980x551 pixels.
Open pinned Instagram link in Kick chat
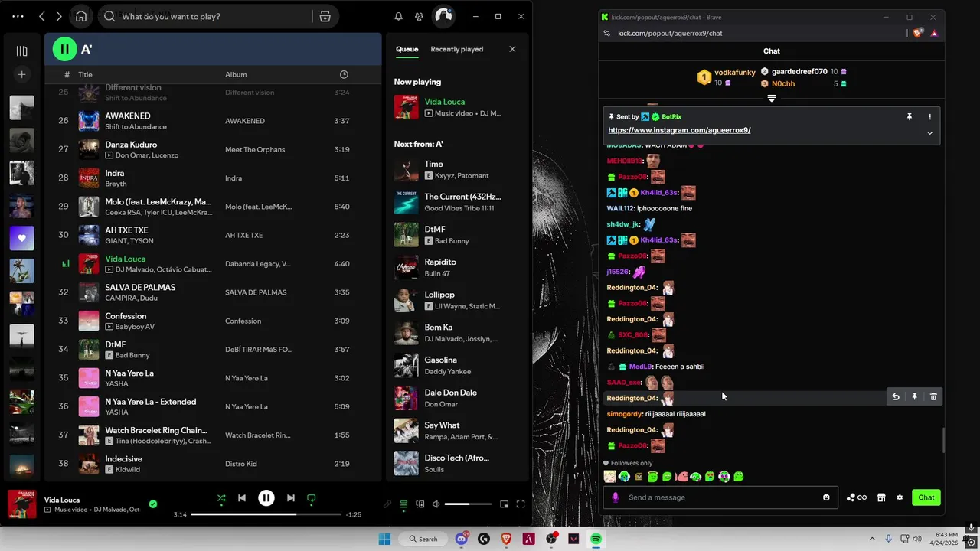(x=679, y=130)
